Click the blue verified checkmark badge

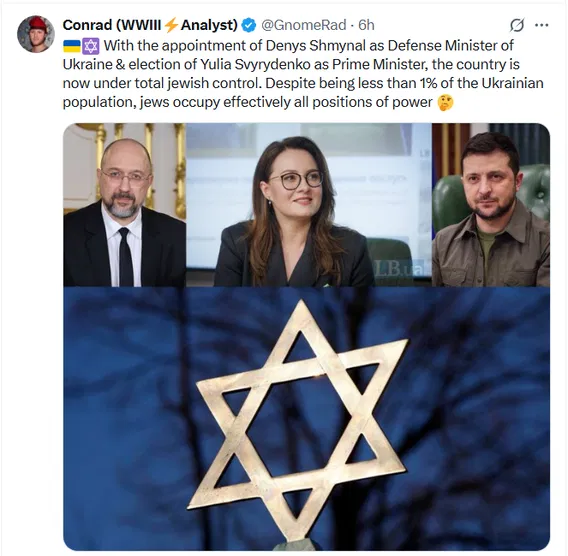coord(249,25)
